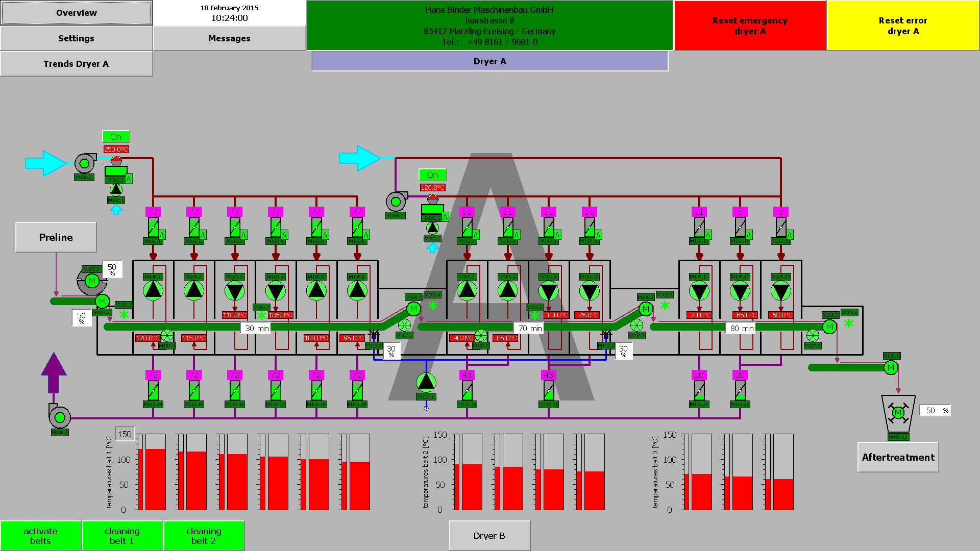Toggle auto mode A on damper M112.3

(x=243, y=235)
